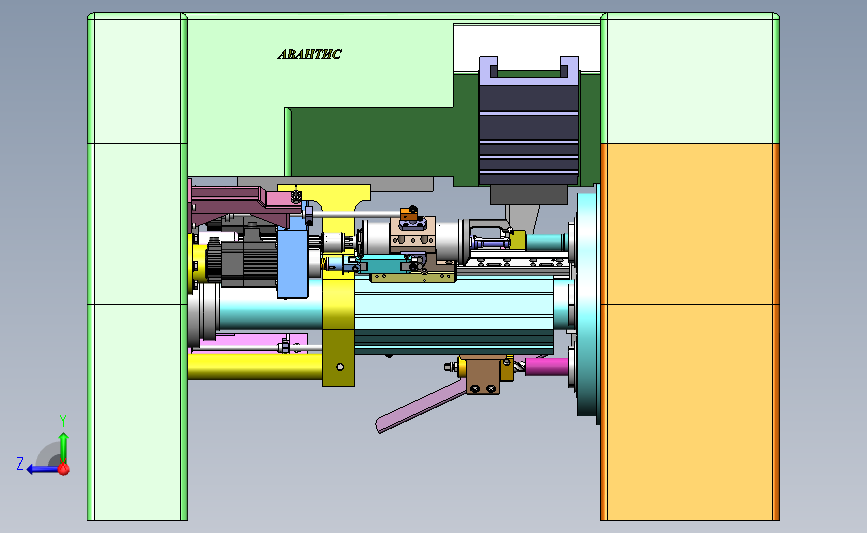867x533 pixels.
Task: Select the brown clamp block with two screws
Action: (x=483, y=376)
